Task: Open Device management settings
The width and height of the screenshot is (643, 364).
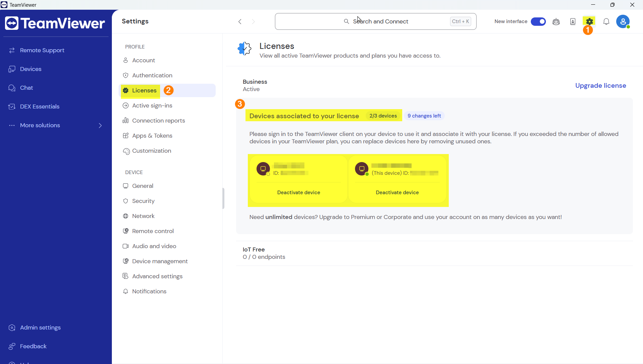Action: tap(167, 261)
